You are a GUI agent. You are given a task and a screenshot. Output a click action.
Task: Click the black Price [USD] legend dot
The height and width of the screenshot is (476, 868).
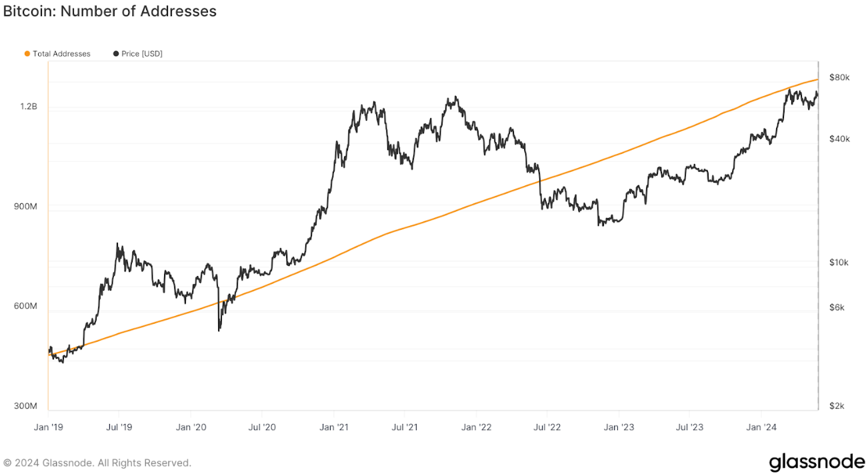(x=116, y=54)
